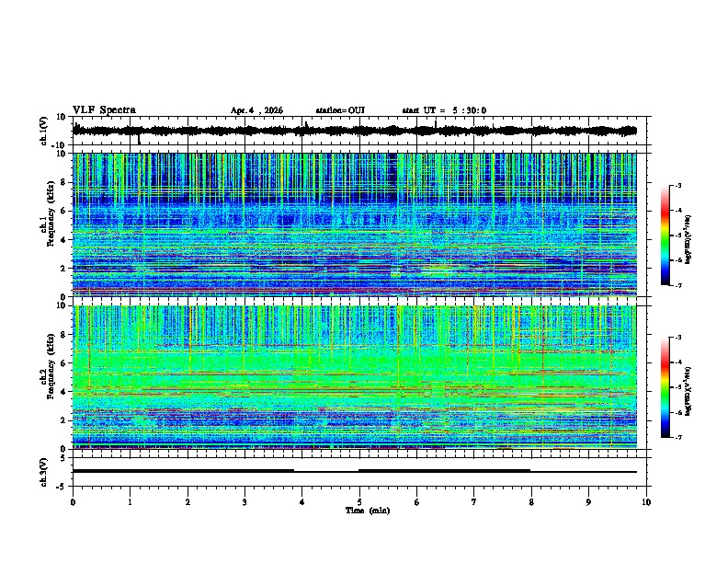Viewport: 728px width, 563px height.
Task: Click the "-3" tick on ch.1 colorbar
Action: click(x=677, y=186)
